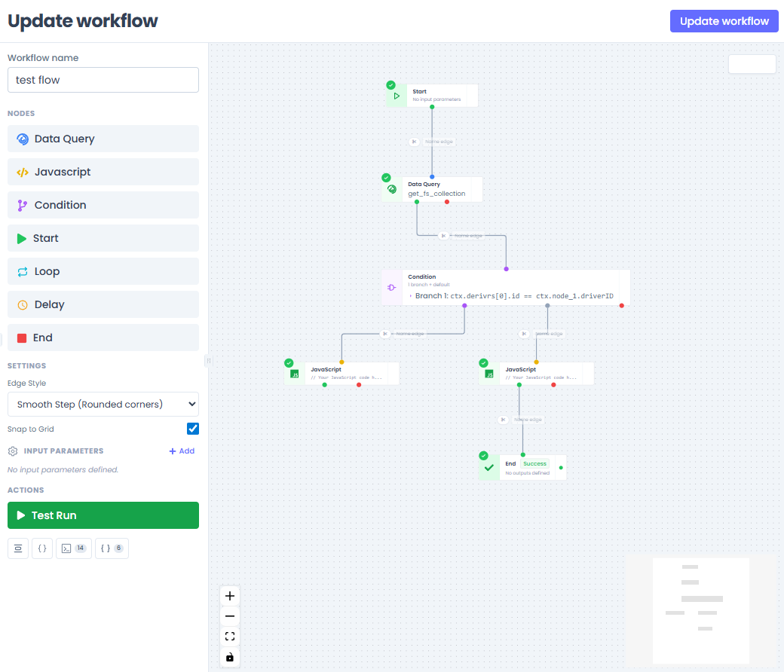Click the fit-to-view icon on canvas
784x672 pixels.
[x=230, y=636]
